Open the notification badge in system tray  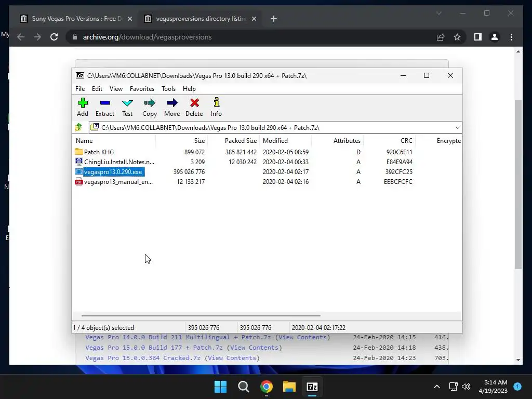coord(517,387)
